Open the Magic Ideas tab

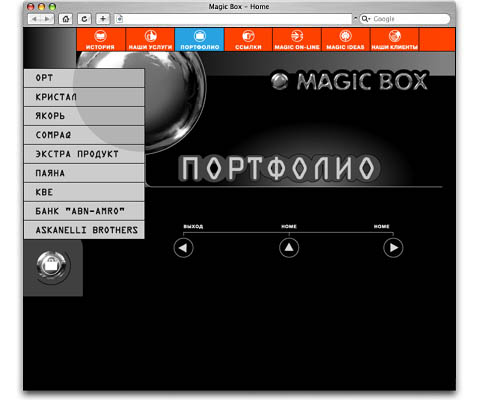pos(346,39)
